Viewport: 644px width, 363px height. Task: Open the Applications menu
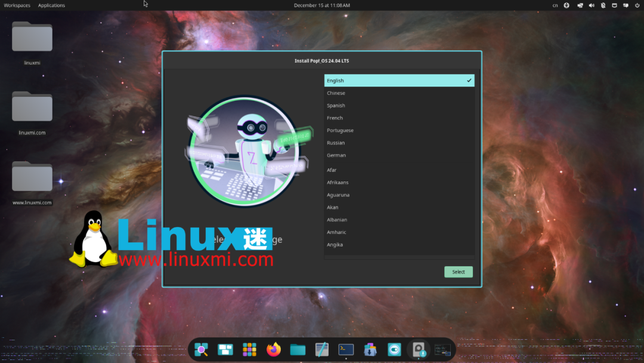51,5
